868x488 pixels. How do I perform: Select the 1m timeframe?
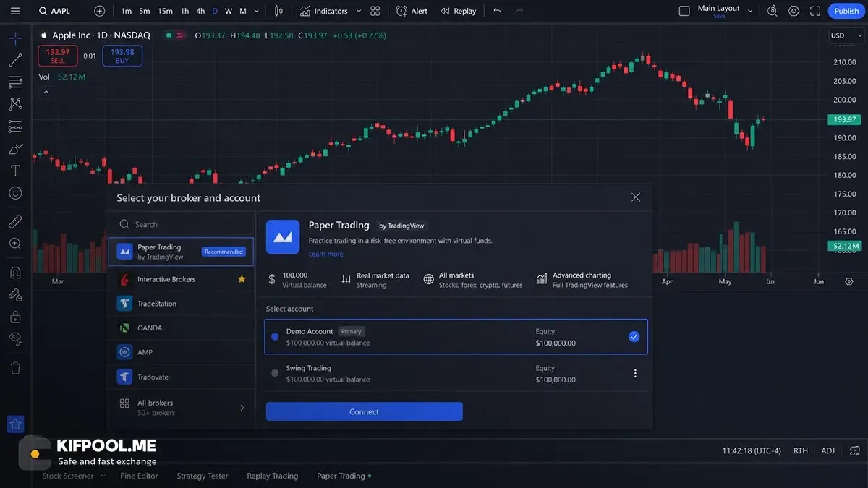tap(127, 11)
